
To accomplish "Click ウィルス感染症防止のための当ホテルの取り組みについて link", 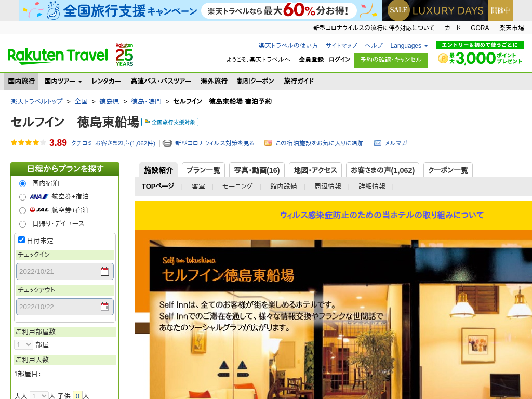I will pos(382,215).
